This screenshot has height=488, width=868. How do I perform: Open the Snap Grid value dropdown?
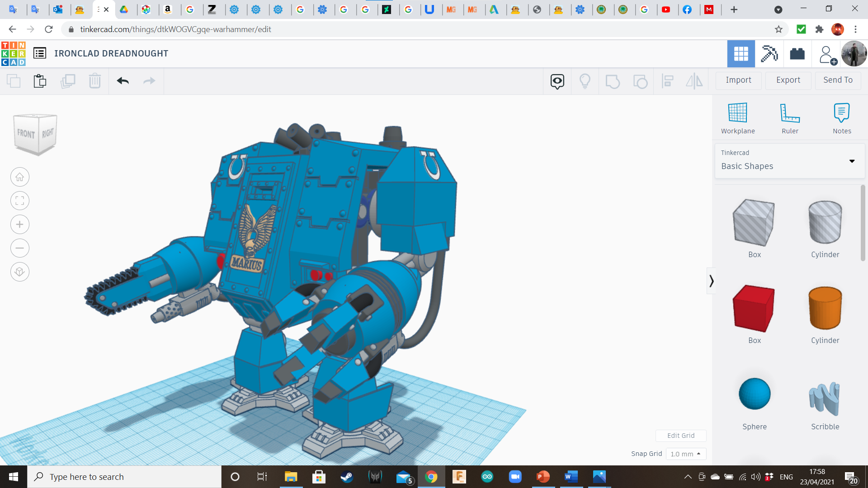pyautogui.click(x=686, y=454)
